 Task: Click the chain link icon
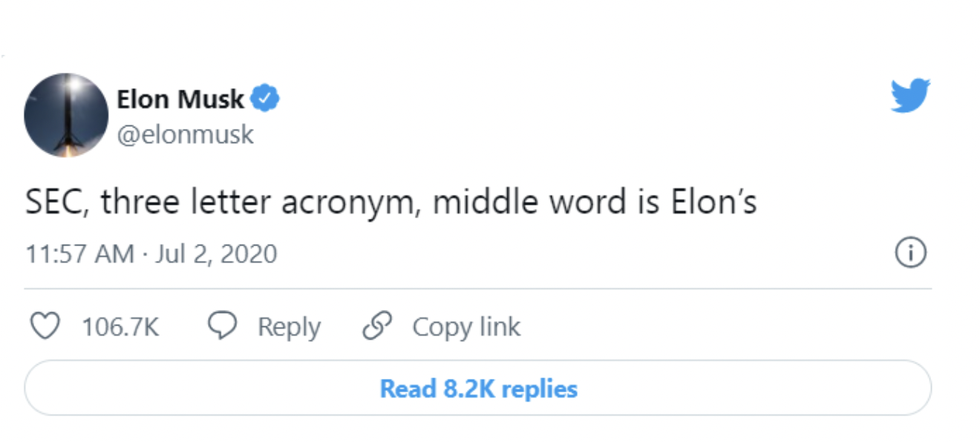[x=376, y=327]
